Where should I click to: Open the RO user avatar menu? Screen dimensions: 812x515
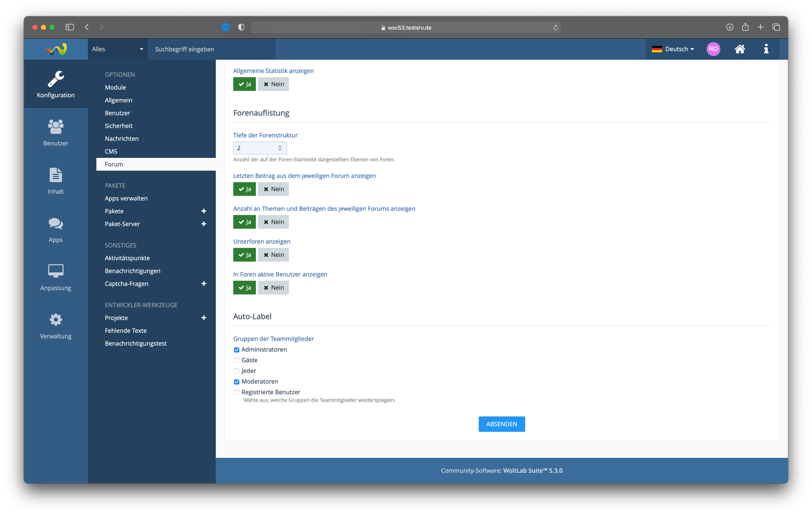click(713, 49)
